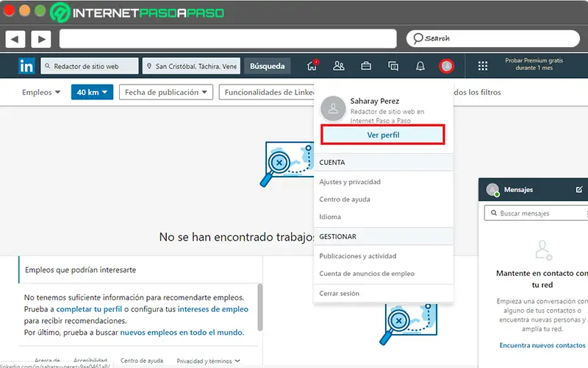Click footer Centro de ayuda link
588x368 pixels.
point(142,361)
